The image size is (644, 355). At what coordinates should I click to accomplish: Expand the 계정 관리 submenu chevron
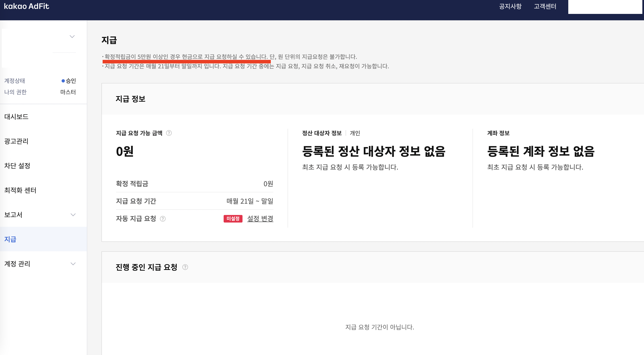click(x=73, y=264)
